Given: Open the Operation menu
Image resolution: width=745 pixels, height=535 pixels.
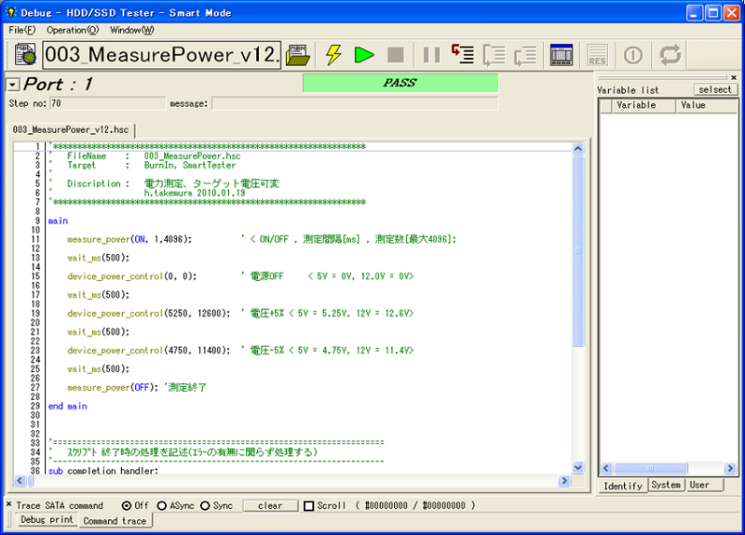Looking at the screenshot, I should pyautogui.click(x=73, y=30).
